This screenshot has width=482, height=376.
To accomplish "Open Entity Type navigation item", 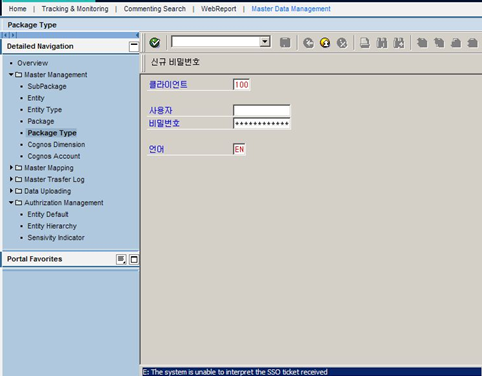I will click(x=45, y=110).
